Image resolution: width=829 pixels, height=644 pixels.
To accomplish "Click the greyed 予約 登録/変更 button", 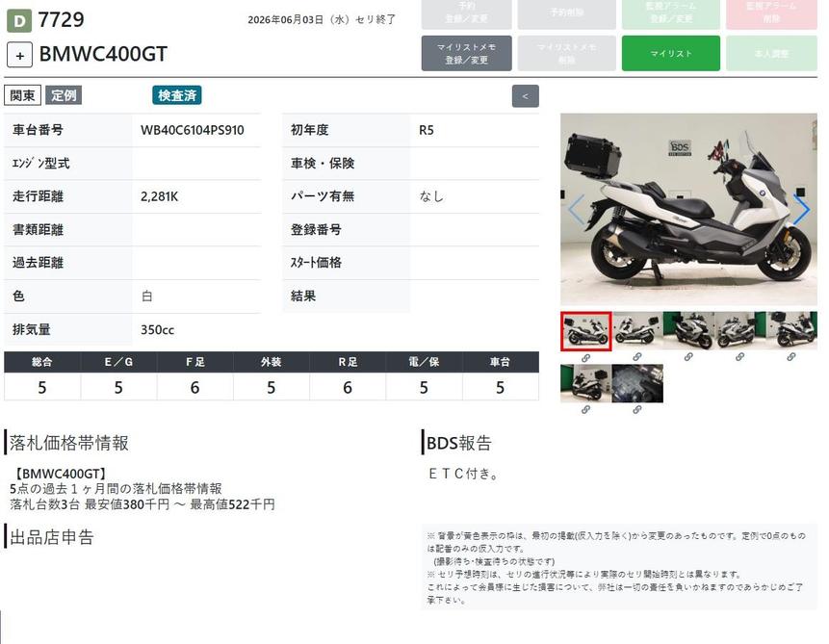I will [x=466, y=13].
